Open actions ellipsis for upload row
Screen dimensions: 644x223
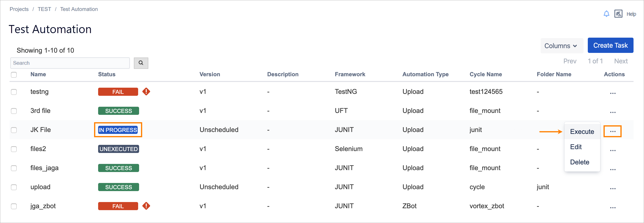coord(613,188)
